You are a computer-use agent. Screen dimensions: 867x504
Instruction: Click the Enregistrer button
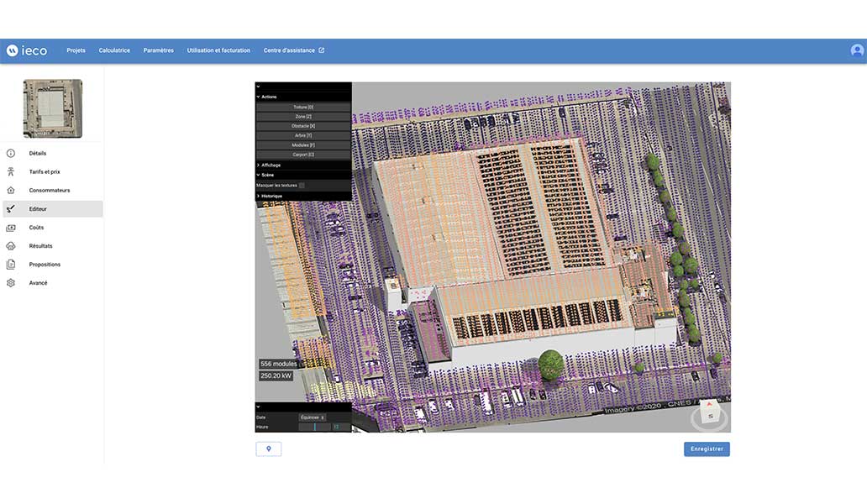(x=707, y=449)
